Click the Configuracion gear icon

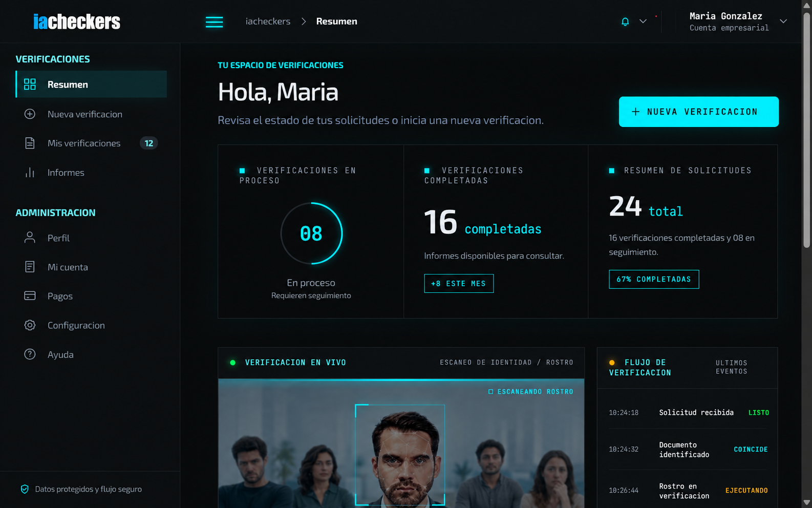pyautogui.click(x=30, y=325)
